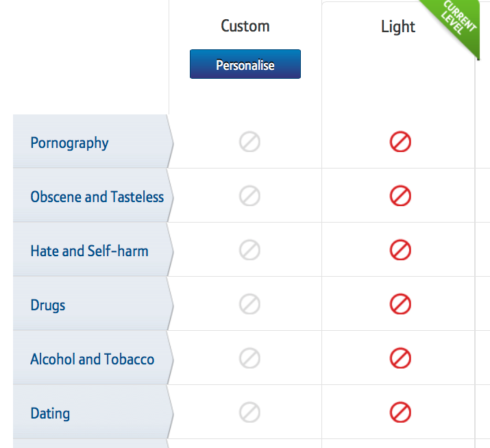This screenshot has width=490, height=448.
Task: Select the grey block icon for Pornography in Custom
Action: tap(249, 142)
